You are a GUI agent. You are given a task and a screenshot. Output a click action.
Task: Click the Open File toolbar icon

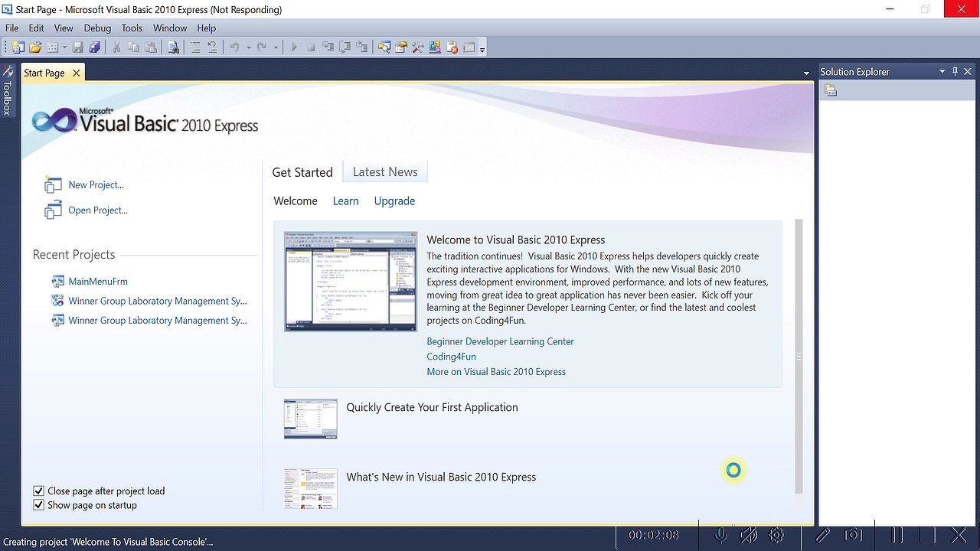tap(35, 47)
